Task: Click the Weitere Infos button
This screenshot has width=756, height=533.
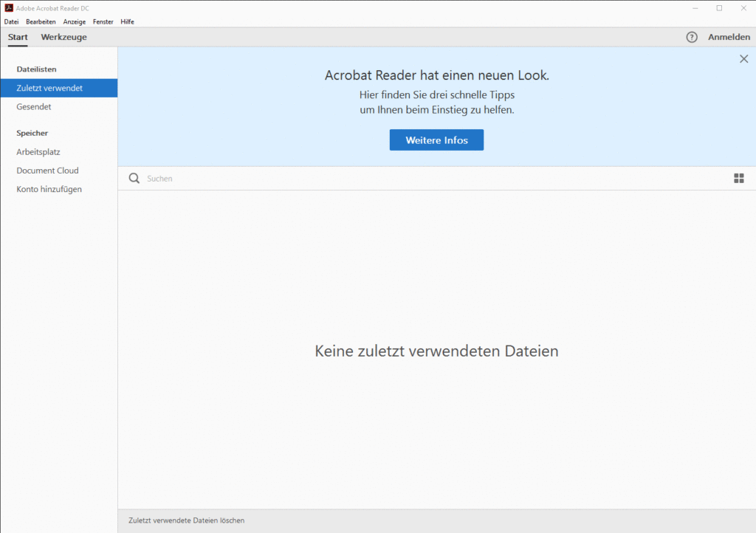Action: tap(436, 140)
